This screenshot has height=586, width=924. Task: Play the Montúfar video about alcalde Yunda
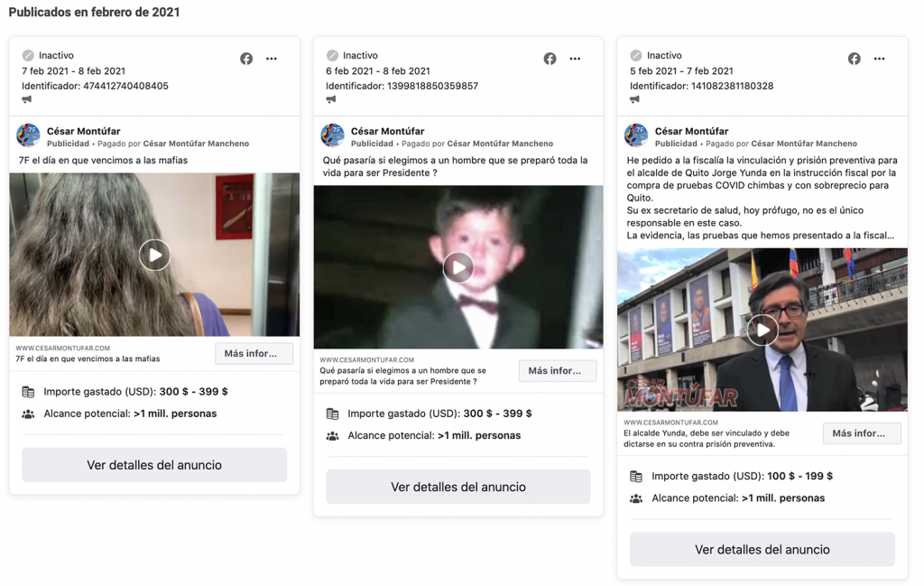tap(762, 330)
